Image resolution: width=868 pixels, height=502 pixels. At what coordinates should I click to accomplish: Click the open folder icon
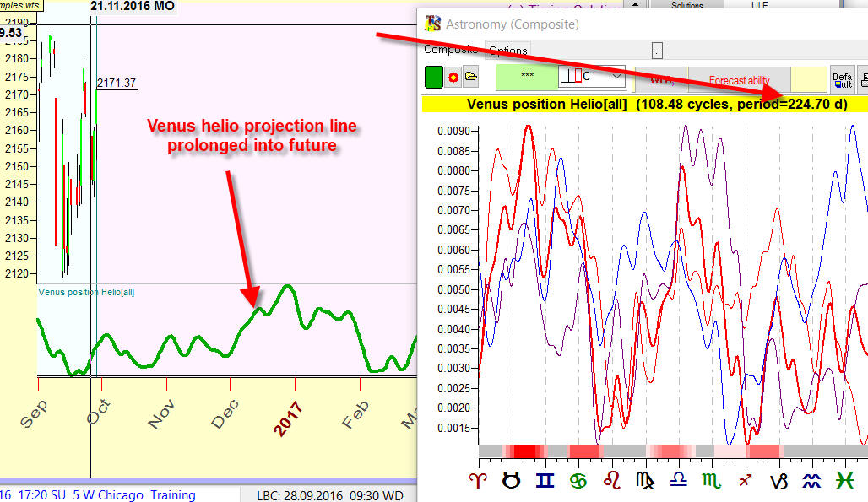pyautogui.click(x=470, y=78)
